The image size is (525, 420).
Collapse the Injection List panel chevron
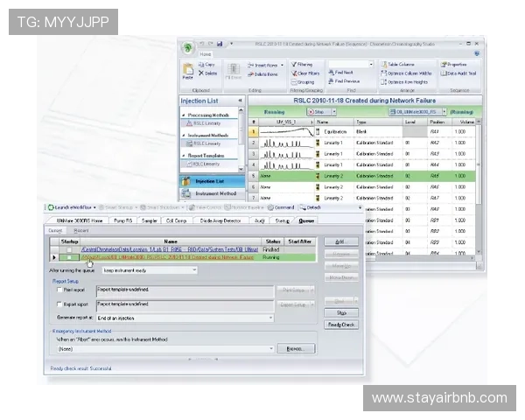tap(240, 101)
